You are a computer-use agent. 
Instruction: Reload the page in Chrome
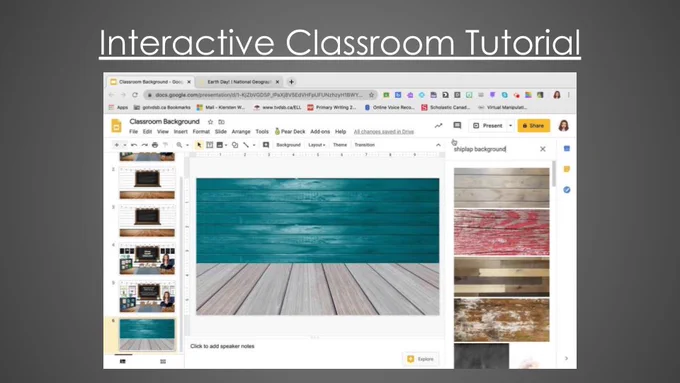coord(135,95)
